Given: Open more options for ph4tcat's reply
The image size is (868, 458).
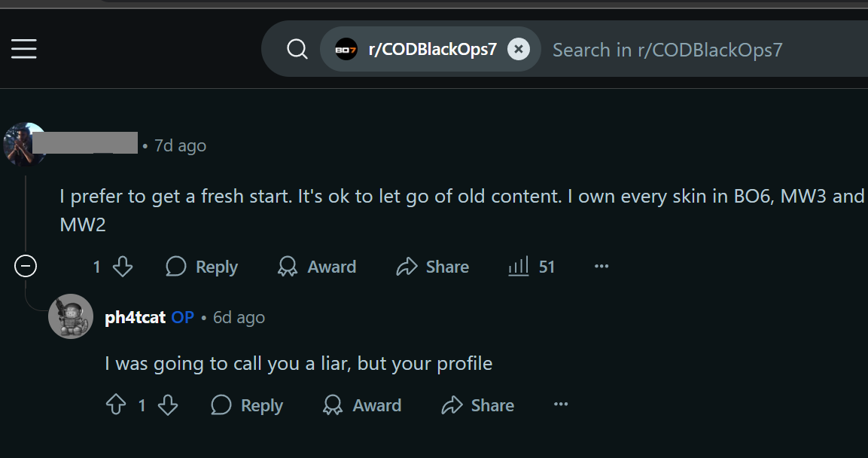Looking at the screenshot, I should (561, 405).
